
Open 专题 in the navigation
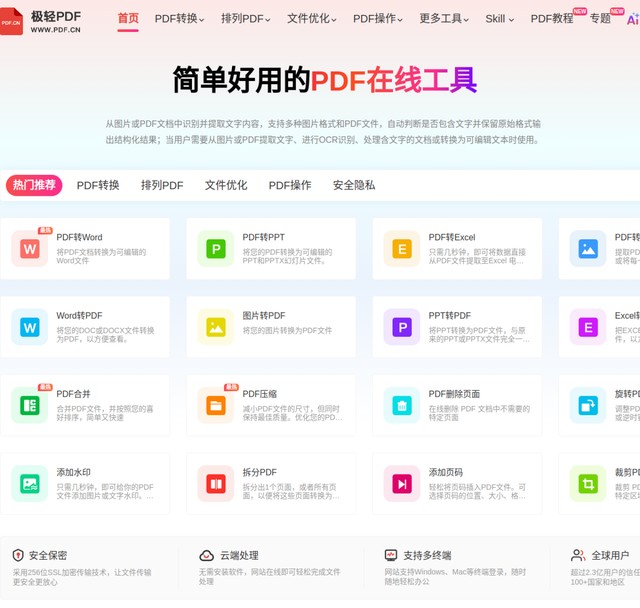(600, 19)
